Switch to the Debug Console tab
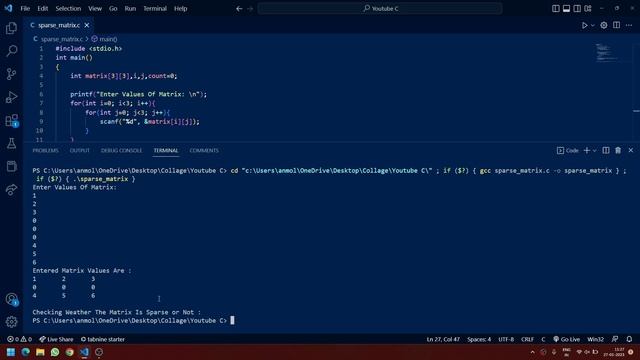 121,151
